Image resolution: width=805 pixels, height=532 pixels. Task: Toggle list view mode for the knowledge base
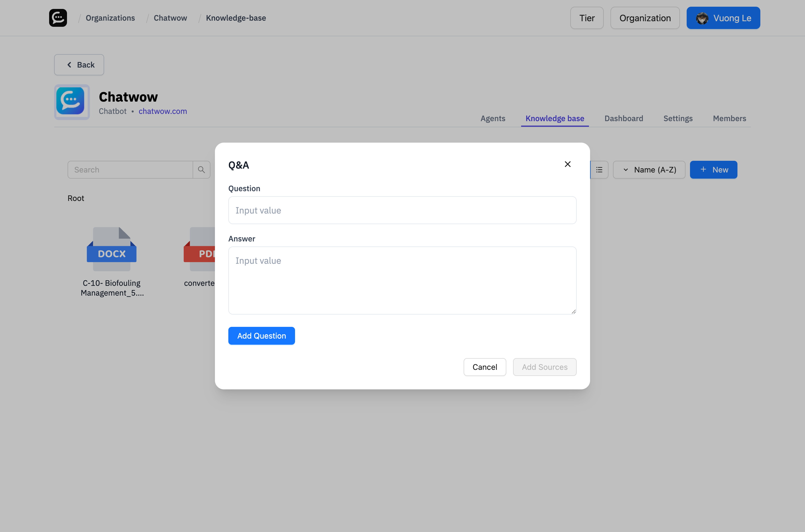coord(599,169)
